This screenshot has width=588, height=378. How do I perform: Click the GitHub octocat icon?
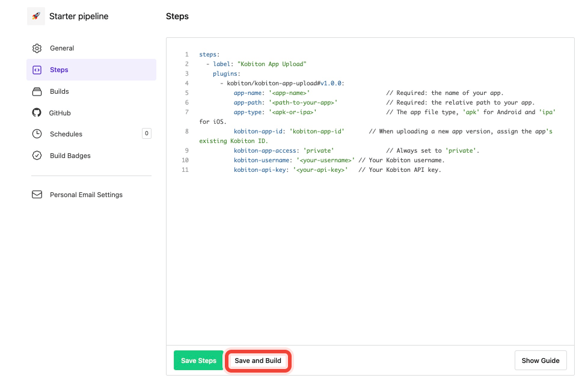coord(37,112)
